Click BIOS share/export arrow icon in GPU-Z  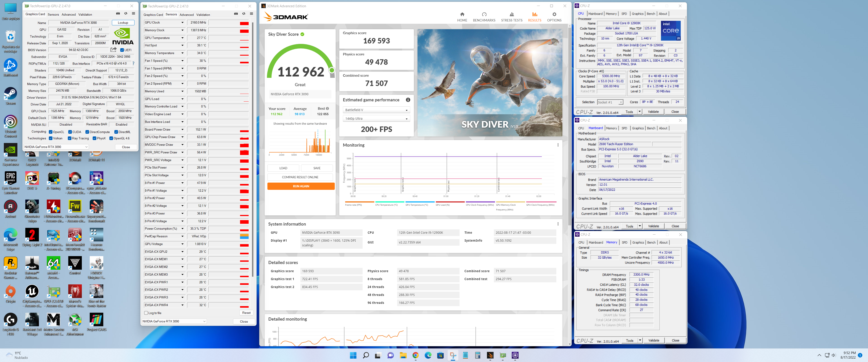coord(113,50)
